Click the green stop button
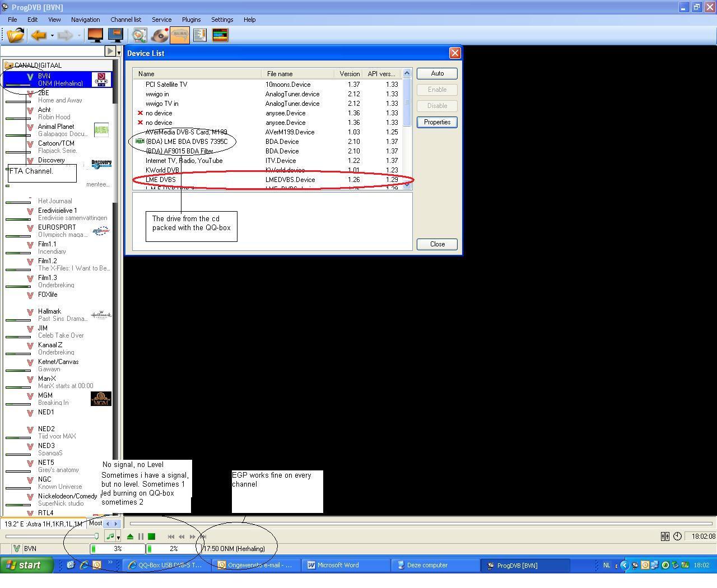This screenshot has height=588, width=717. tap(151, 536)
